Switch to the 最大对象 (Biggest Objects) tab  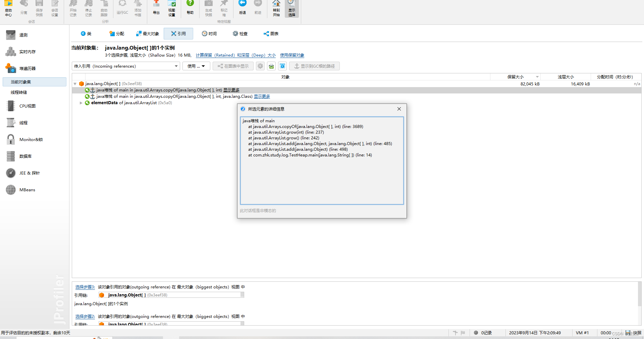click(148, 33)
